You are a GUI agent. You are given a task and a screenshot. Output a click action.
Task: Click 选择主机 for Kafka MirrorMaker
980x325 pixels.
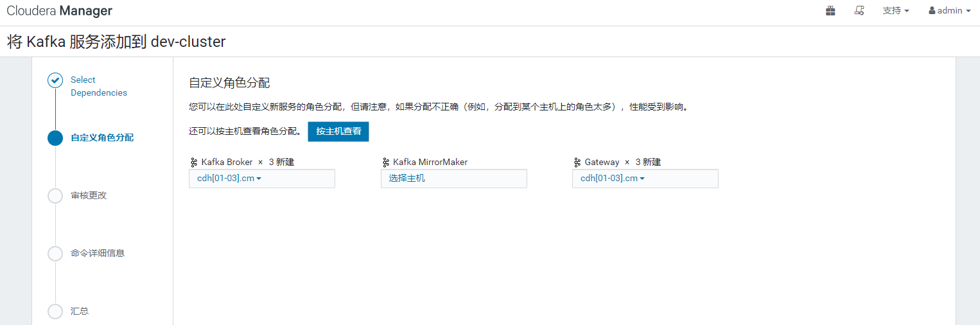(x=454, y=179)
